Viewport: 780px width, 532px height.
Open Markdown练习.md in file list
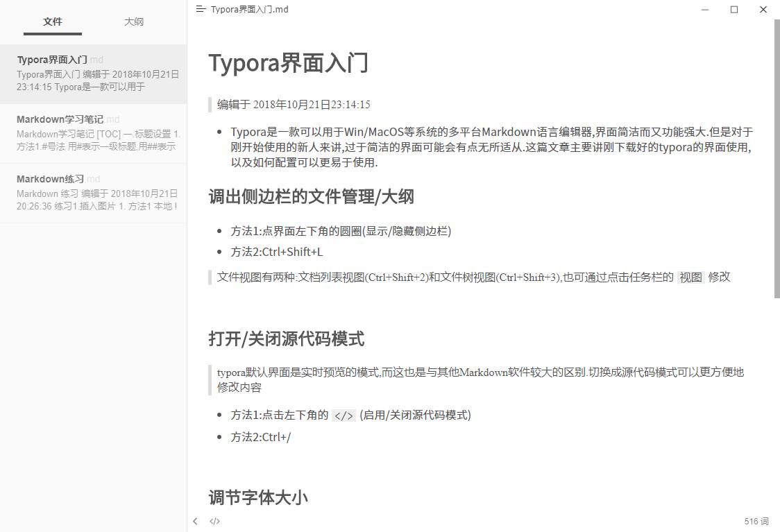(x=94, y=194)
